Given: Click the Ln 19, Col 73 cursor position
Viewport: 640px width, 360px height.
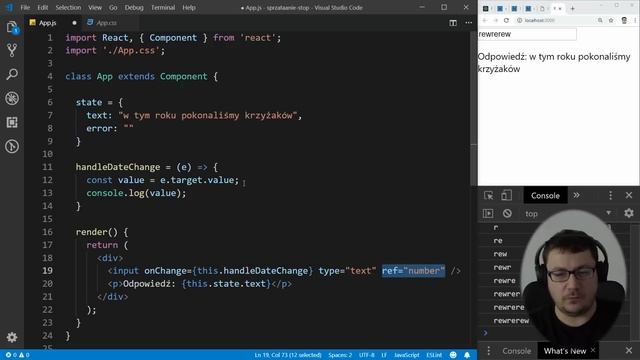Looking at the screenshot, I should [x=288, y=355].
